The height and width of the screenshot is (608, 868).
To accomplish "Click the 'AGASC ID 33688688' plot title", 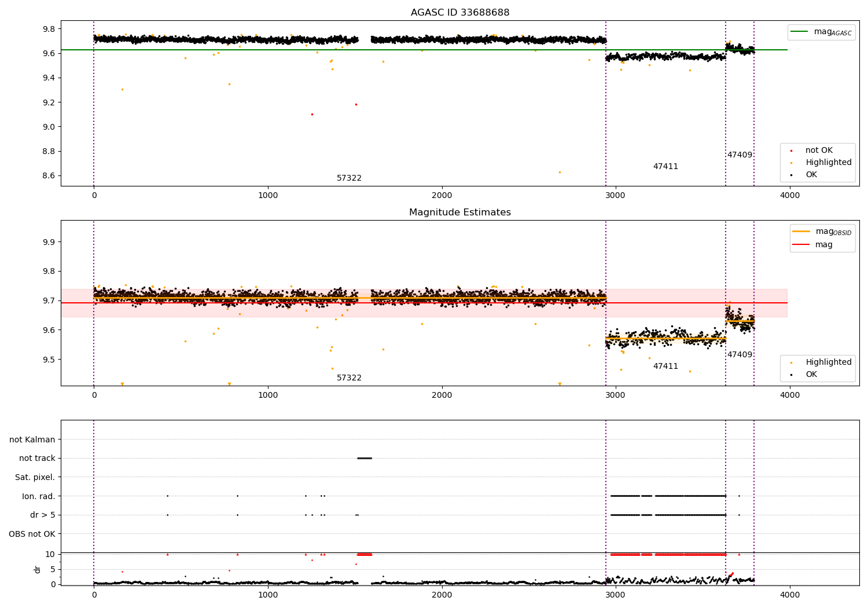I will pyautogui.click(x=460, y=13).
